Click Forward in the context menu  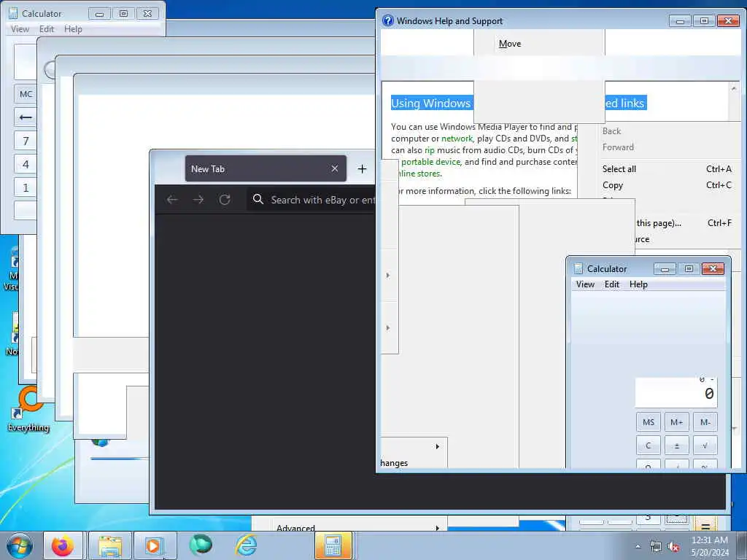[618, 147]
